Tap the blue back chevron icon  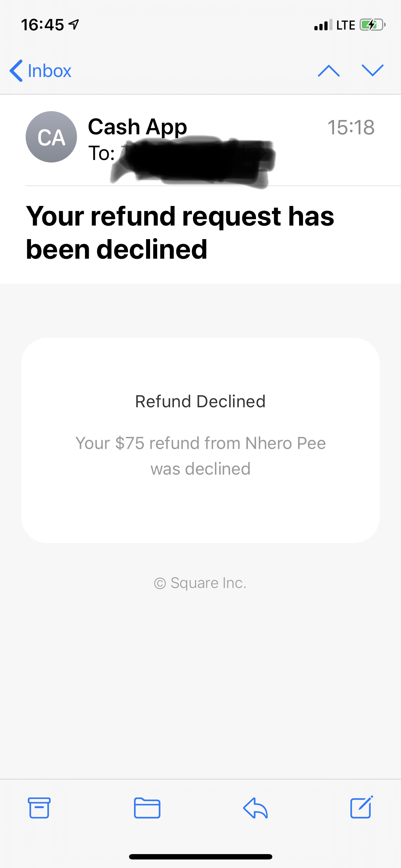tap(16, 71)
